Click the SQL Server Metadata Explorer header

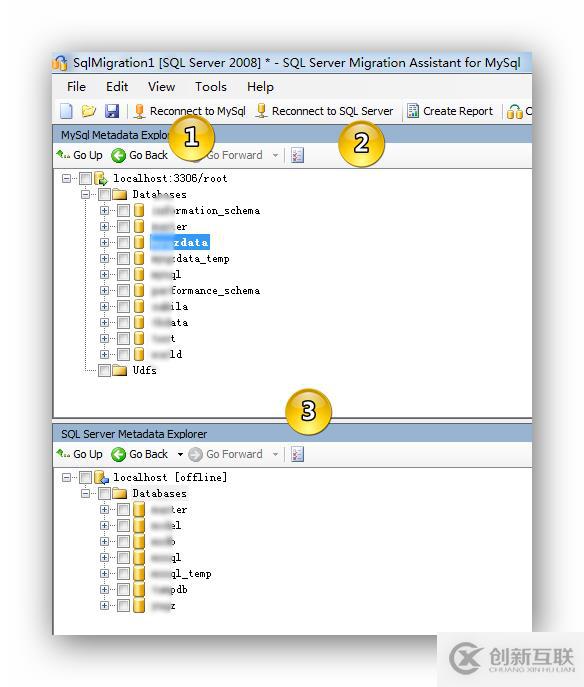(292, 434)
